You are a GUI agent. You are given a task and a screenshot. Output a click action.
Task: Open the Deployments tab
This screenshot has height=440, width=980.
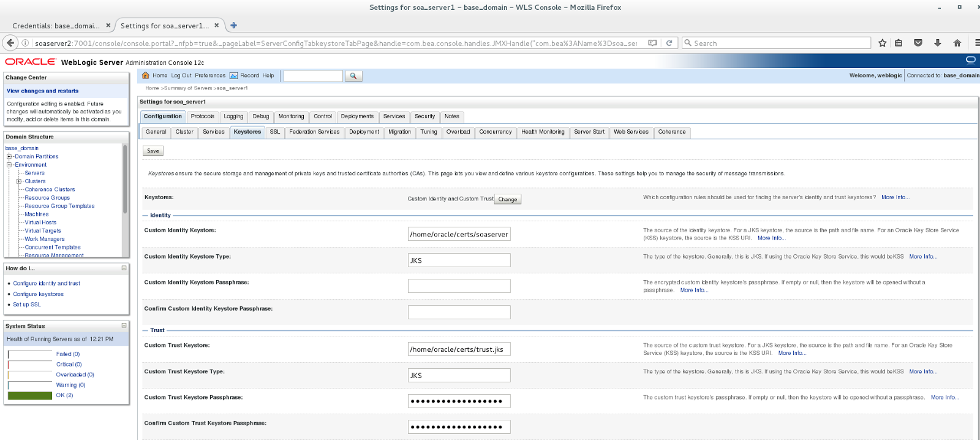[357, 116]
